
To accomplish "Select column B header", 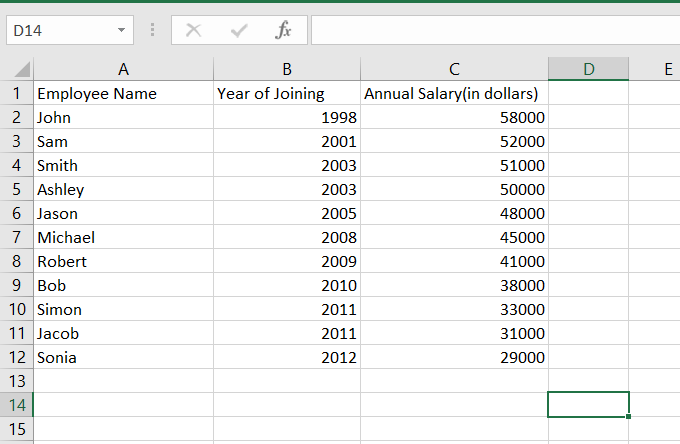I will point(286,69).
